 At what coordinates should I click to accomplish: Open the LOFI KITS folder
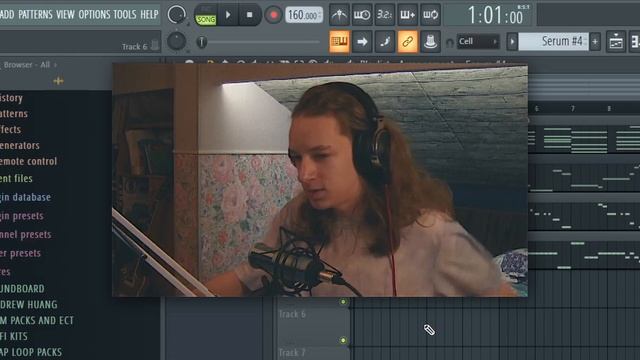(14, 336)
